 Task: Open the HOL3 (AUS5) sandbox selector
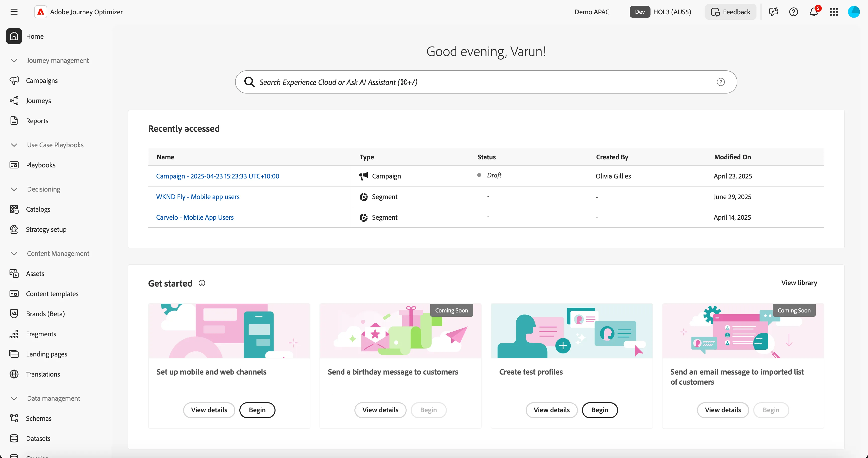(x=661, y=12)
